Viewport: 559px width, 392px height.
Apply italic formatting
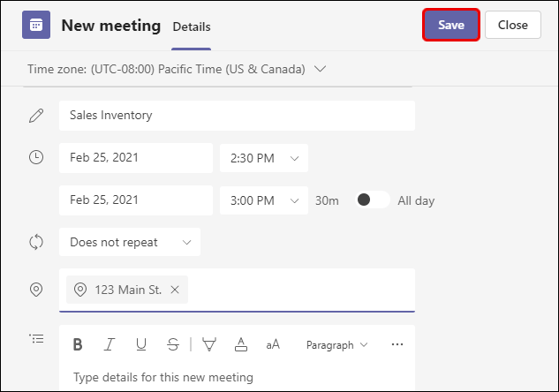(x=110, y=344)
